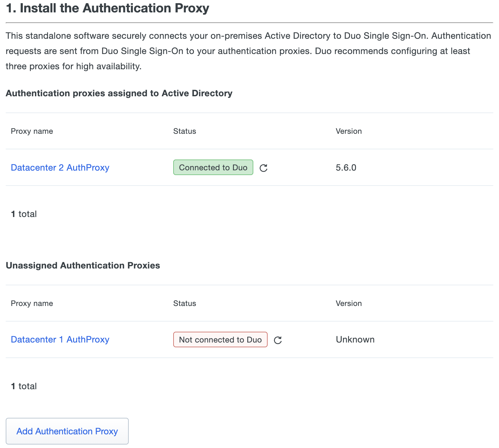Click the 5.6.0 version value
Image resolution: width=499 pixels, height=448 pixels.
pos(346,167)
